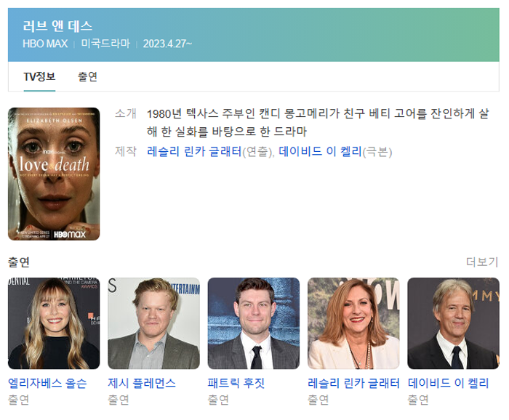This screenshot has width=509, height=420.
Task: Open 엘리자베스 올슨 name link below photo
Action: coord(47,383)
